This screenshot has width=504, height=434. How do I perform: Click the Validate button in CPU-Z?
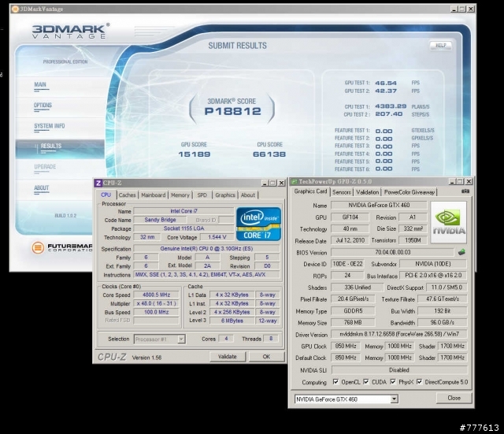point(228,357)
